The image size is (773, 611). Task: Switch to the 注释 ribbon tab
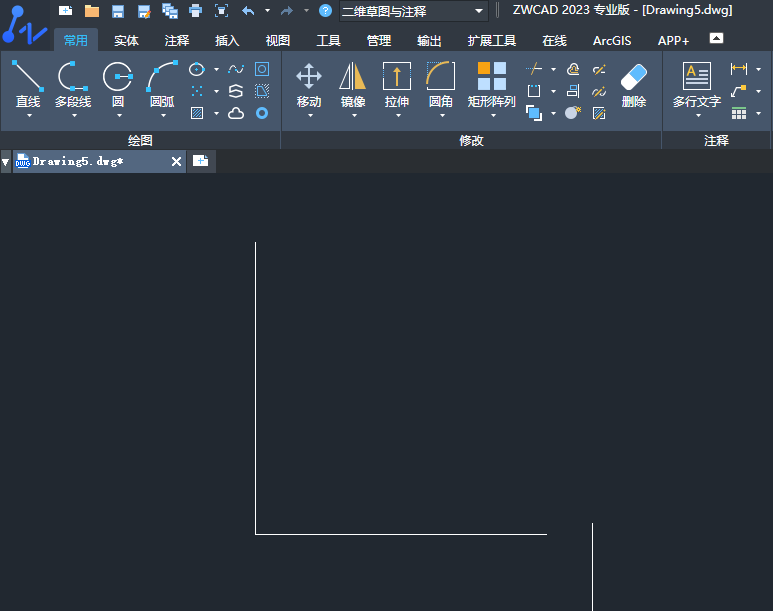pyautogui.click(x=177, y=40)
